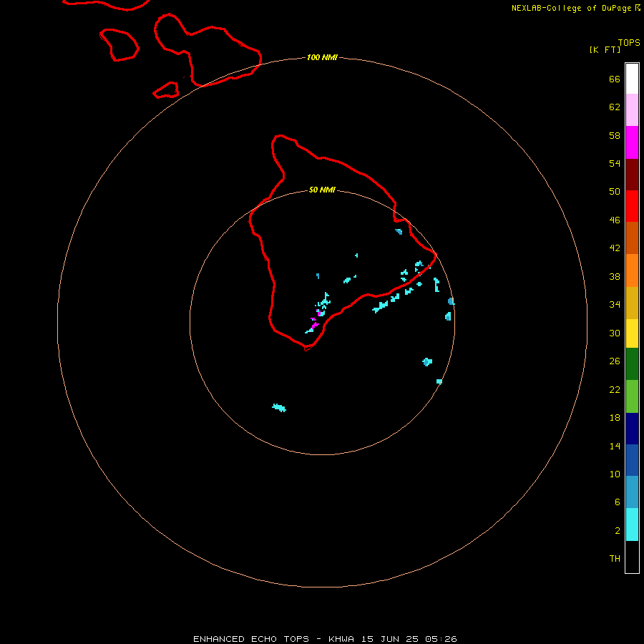Click the legend value 58

pyautogui.click(x=615, y=135)
